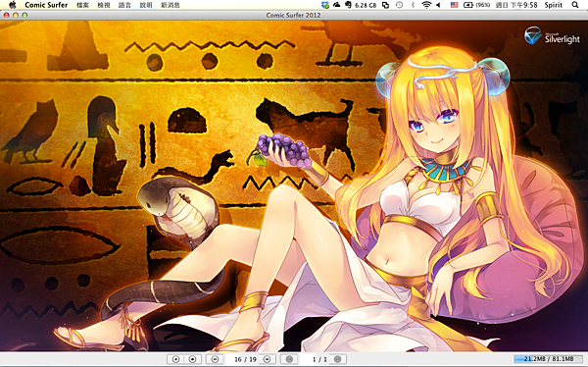Screen dimensions: 588x367
Task: Go to next page right of 16 / 19
Action: (267, 359)
